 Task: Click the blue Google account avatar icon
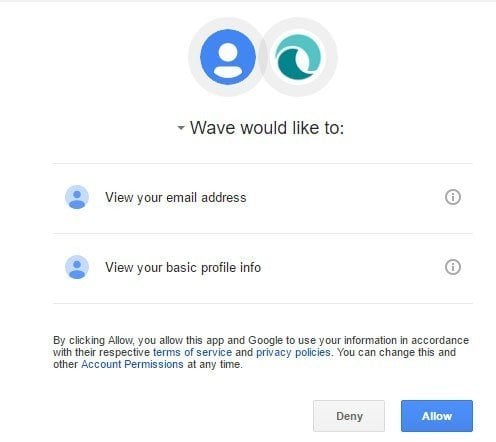pos(228,57)
